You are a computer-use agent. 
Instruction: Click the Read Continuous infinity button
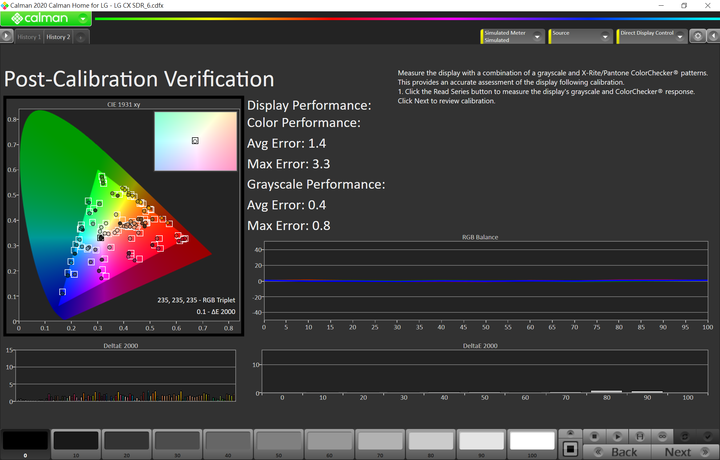pos(662,436)
